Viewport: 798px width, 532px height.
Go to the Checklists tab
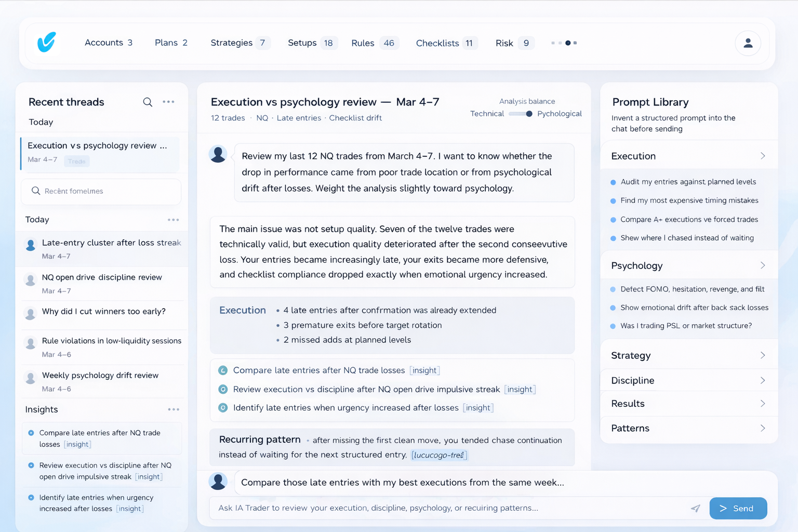click(x=446, y=43)
